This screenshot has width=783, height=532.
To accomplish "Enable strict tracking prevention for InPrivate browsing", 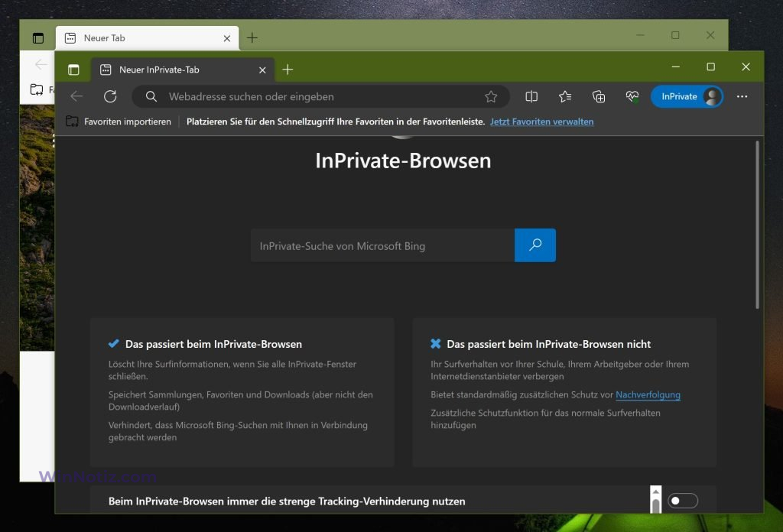I will click(x=683, y=501).
